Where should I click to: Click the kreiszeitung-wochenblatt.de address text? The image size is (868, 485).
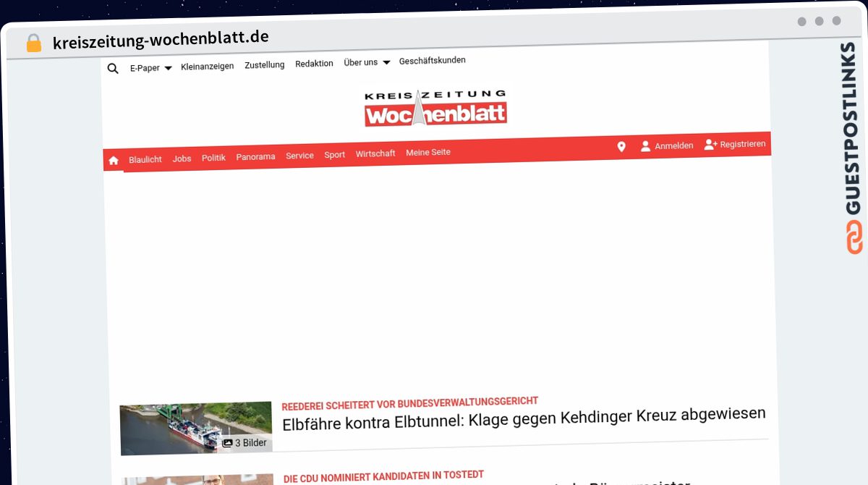(161, 41)
